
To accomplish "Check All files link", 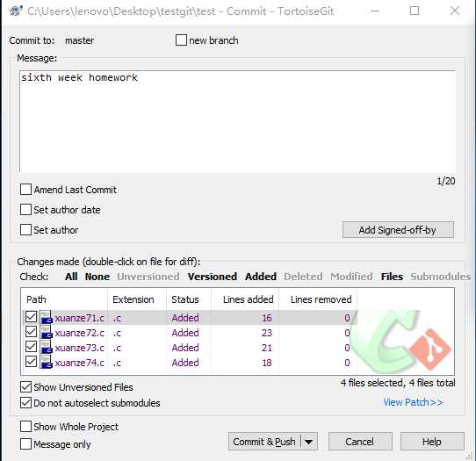I will tap(71, 277).
